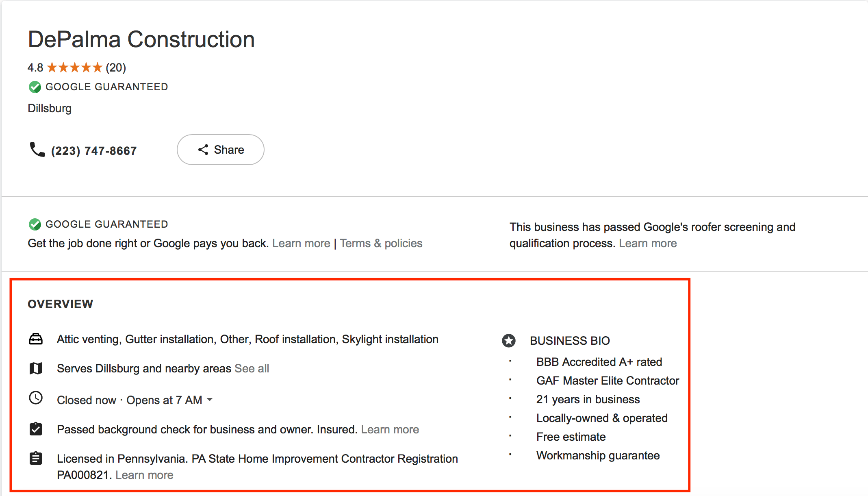The image size is (868, 496).
Task: Click the green checkmark beside the rating's Google Guaranteed
Action: coord(35,87)
